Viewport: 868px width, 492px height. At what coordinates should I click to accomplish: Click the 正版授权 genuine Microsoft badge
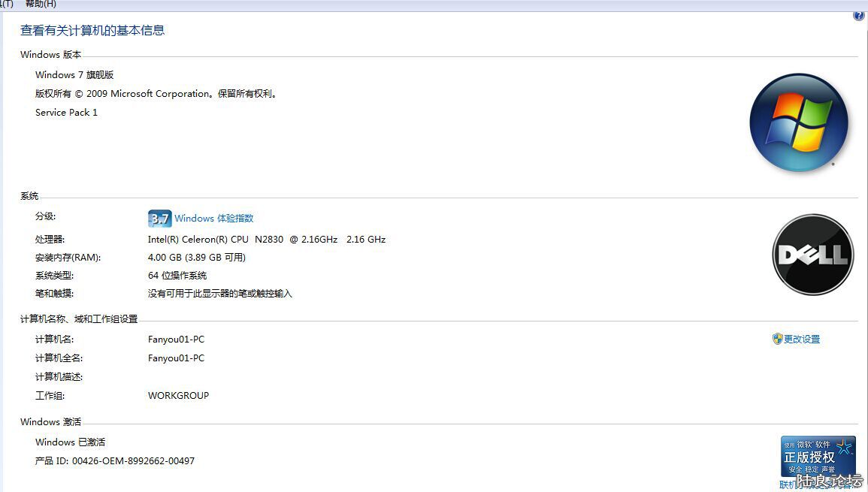click(818, 455)
